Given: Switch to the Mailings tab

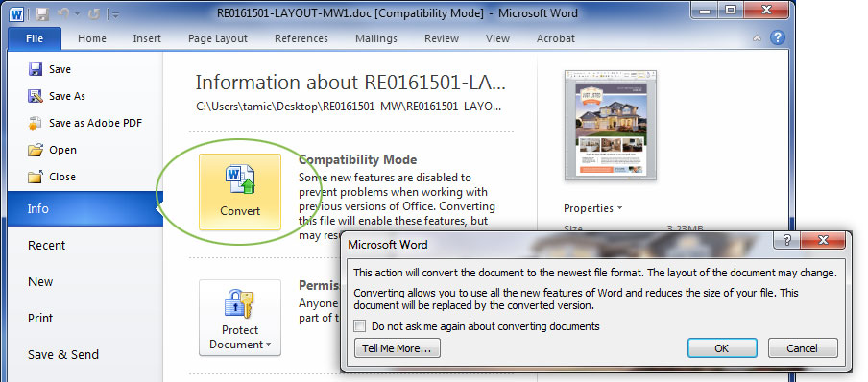Looking at the screenshot, I should point(375,38).
